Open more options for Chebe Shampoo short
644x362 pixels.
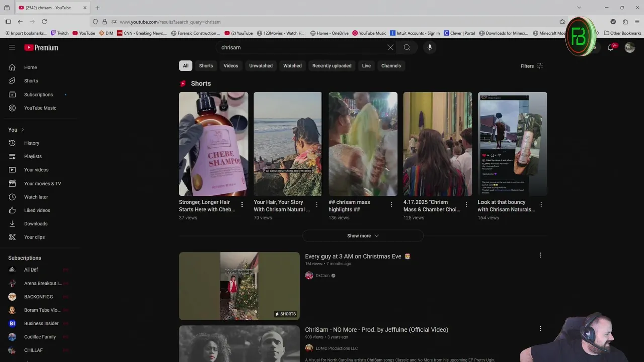(242, 205)
